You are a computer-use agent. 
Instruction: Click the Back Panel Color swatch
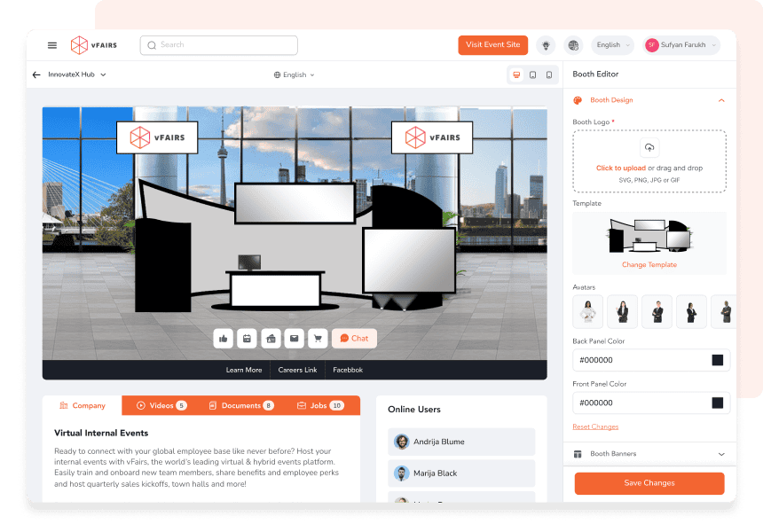[x=717, y=360]
